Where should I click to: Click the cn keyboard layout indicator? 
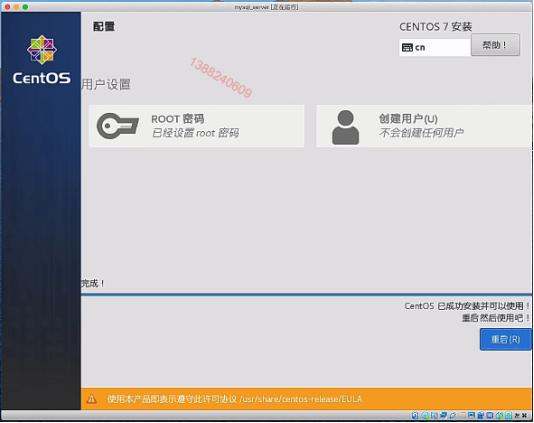[435, 47]
